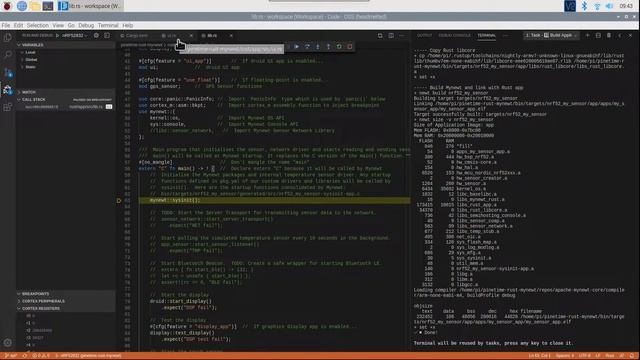This screenshot has width=640, height=360.
Task: Open the Debug menu
Action: 86,25
